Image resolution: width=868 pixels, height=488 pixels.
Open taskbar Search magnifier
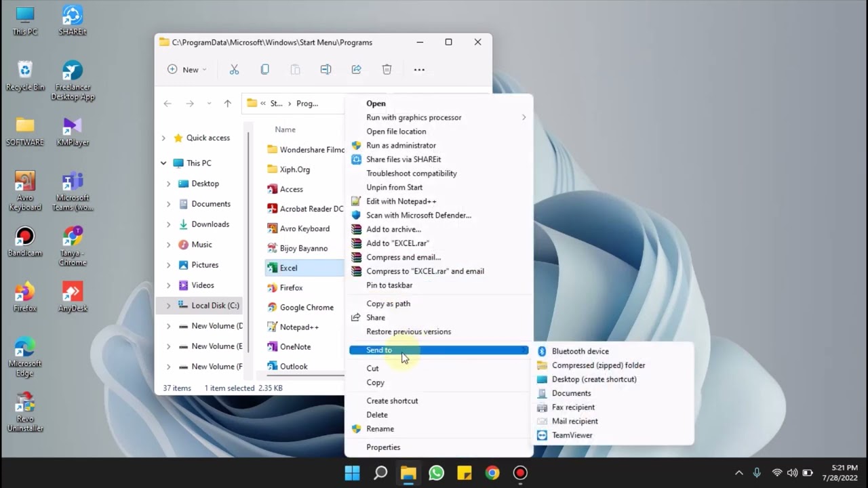click(x=380, y=472)
